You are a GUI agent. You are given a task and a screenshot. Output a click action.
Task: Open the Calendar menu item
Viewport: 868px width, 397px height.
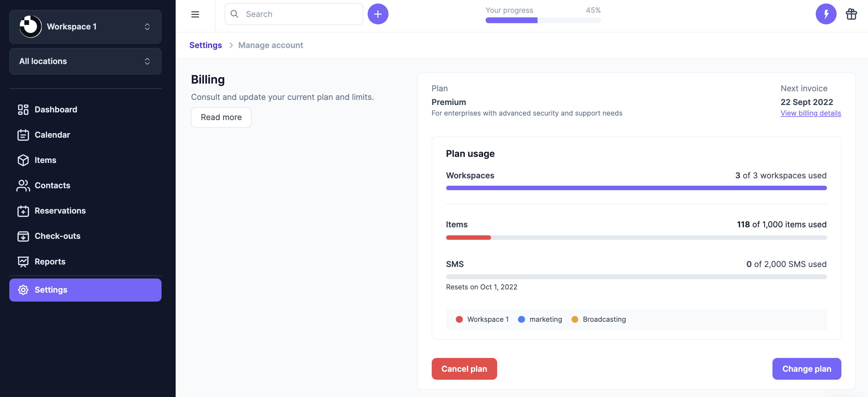(x=85, y=135)
